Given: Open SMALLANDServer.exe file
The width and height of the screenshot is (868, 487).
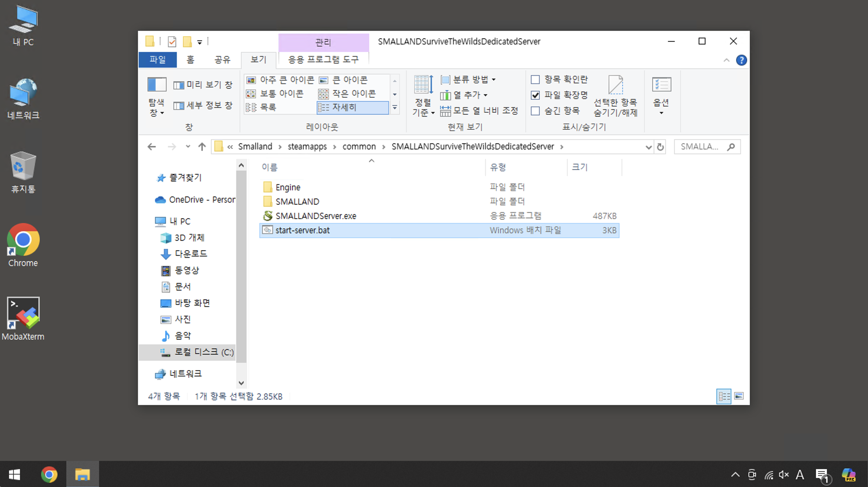Looking at the screenshot, I should [316, 216].
